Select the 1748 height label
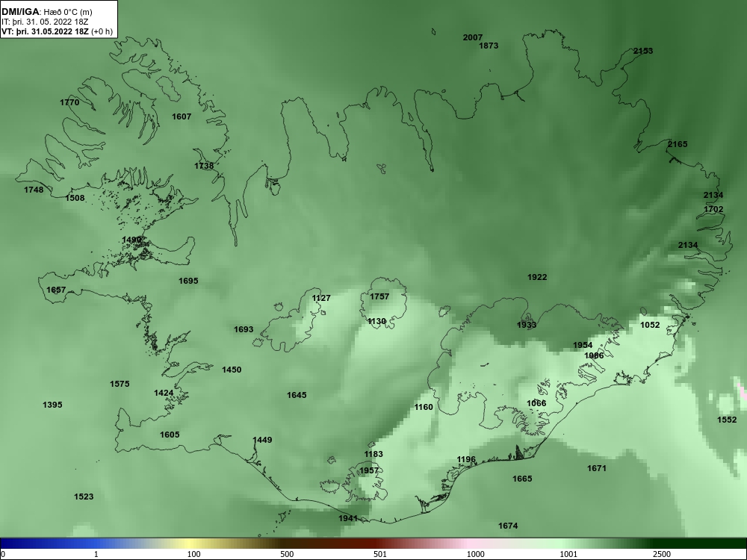This screenshot has height=560, width=747. tap(34, 190)
